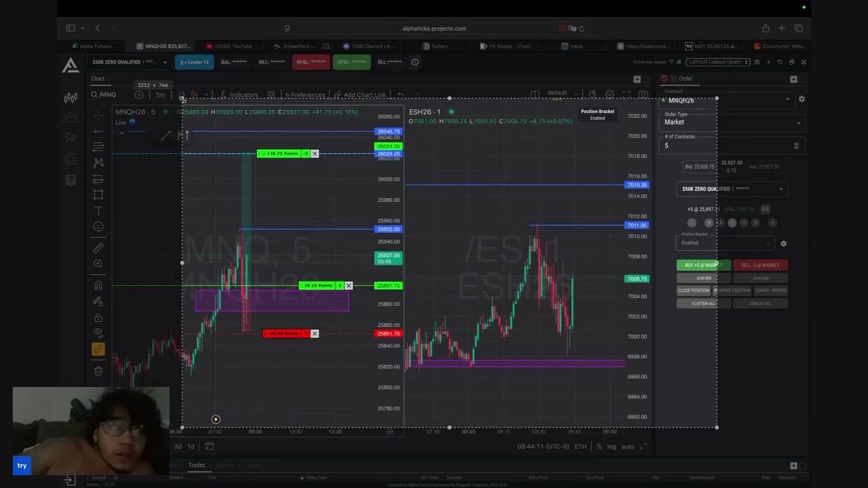Open contract settings gear in Order panel

(x=802, y=99)
